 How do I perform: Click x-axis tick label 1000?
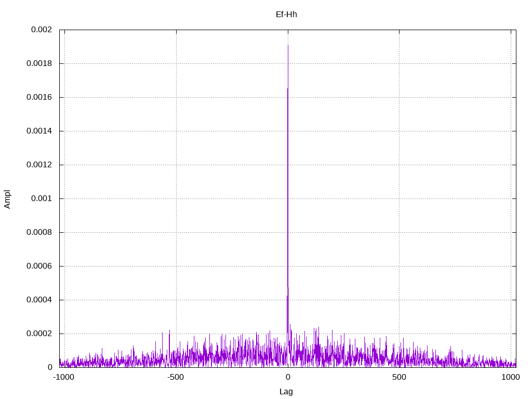[511, 377]
